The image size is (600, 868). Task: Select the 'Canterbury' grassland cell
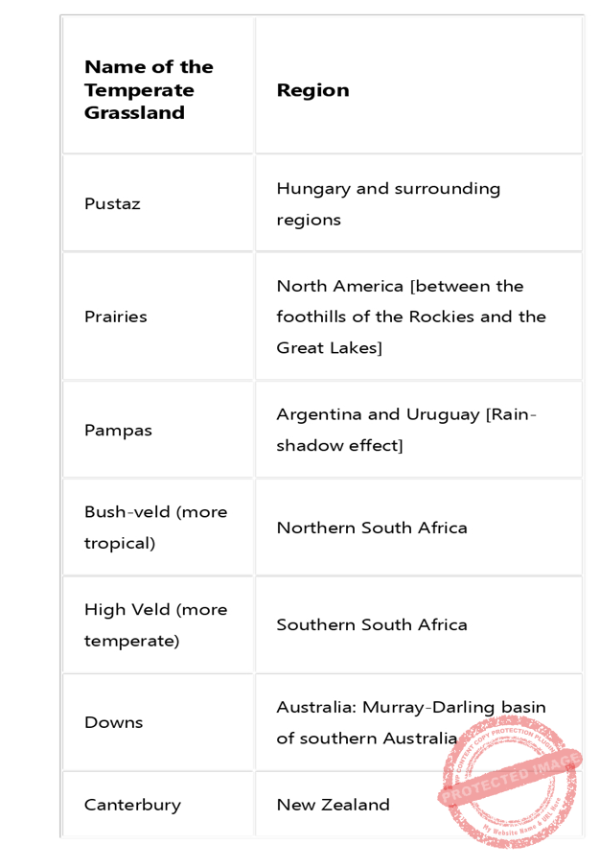coord(132,805)
